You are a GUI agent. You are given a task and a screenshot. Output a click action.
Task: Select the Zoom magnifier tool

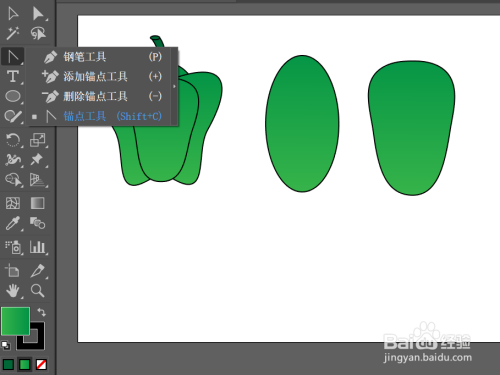[x=37, y=291]
